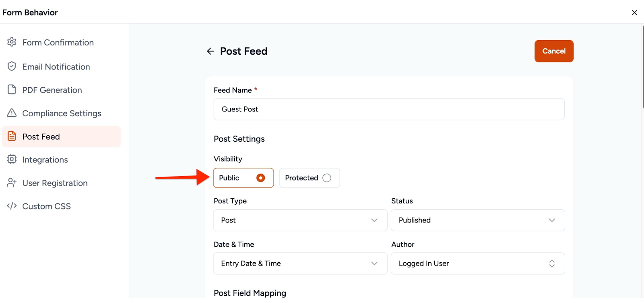This screenshot has width=644, height=303.
Task: Select the Post Feed document icon
Action: point(12,136)
